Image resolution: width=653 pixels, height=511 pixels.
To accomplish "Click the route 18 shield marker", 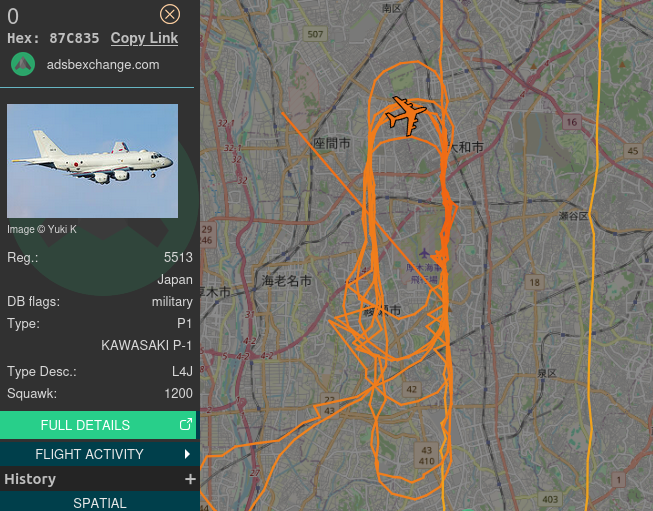I will 534,282.
